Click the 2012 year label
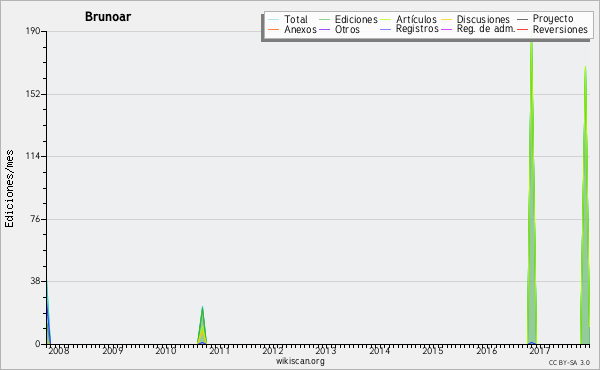This screenshot has height=370, width=600. 272,350
